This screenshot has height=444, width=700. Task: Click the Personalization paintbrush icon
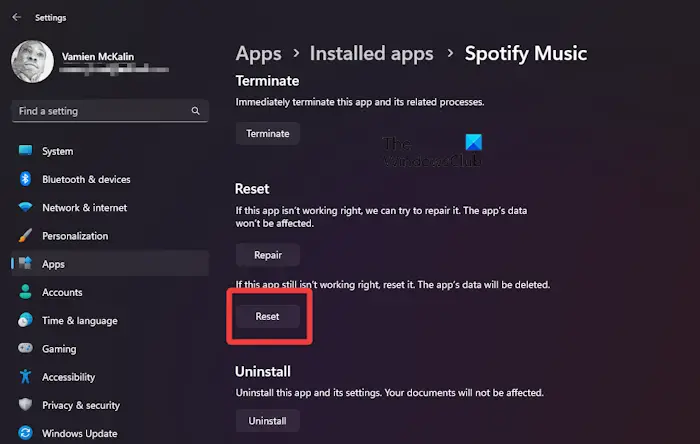25,235
